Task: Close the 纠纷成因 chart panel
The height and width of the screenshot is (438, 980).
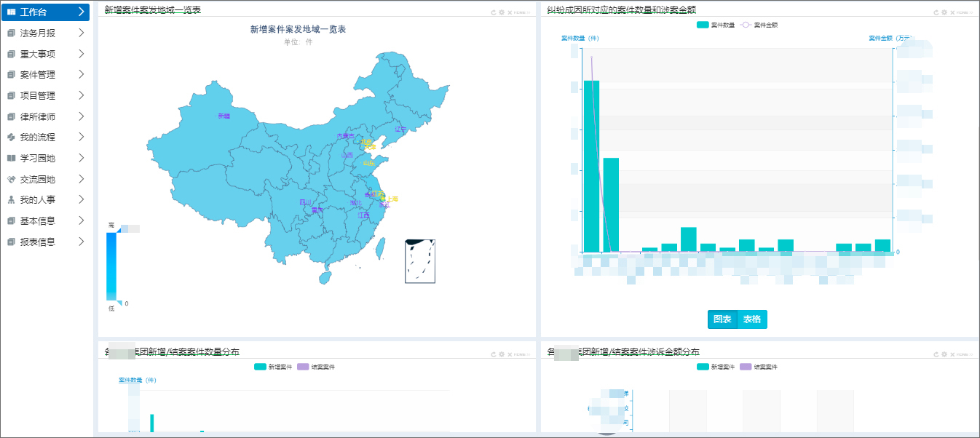Action: [952, 12]
